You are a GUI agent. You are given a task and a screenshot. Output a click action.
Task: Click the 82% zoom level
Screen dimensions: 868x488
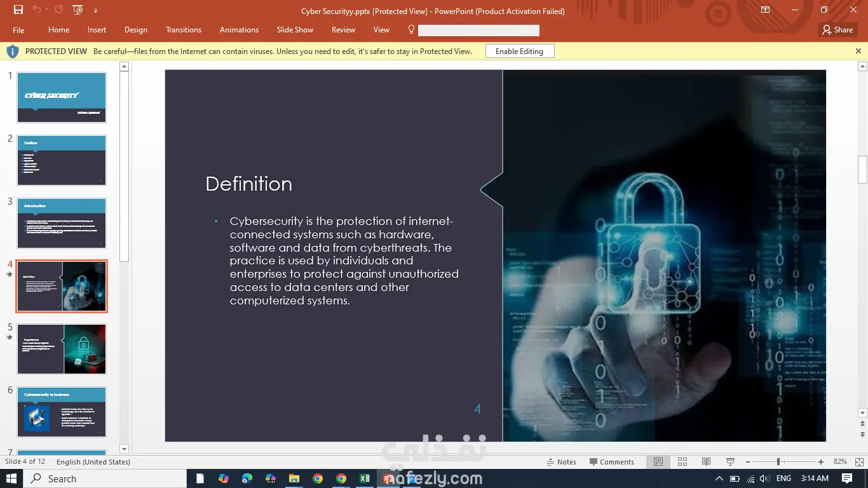tap(840, 462)
